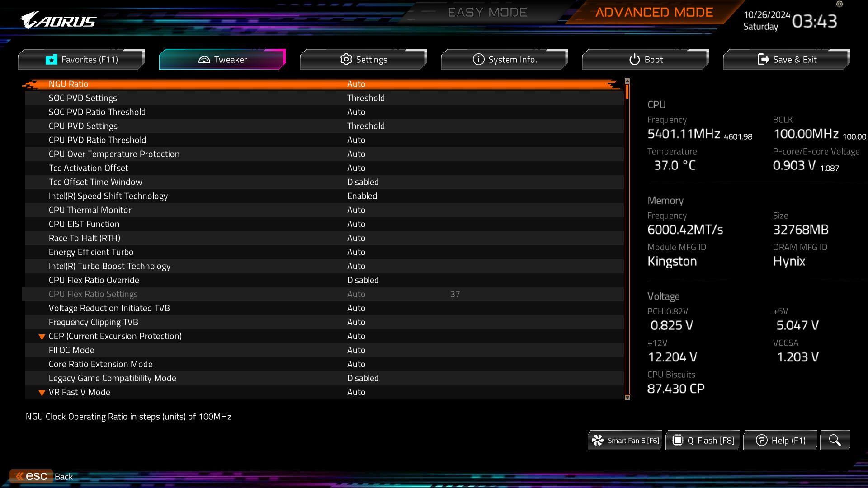This screenshot has height=488, width=868.
Task: Select the Advanced Mode tab
Action: pyautogui.click(x=654, y=12)
